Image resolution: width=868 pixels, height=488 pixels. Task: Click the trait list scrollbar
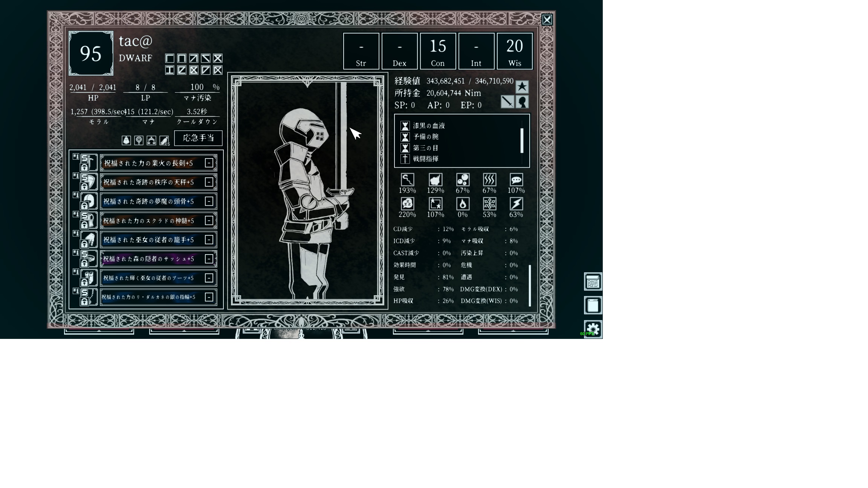[522, 140]
